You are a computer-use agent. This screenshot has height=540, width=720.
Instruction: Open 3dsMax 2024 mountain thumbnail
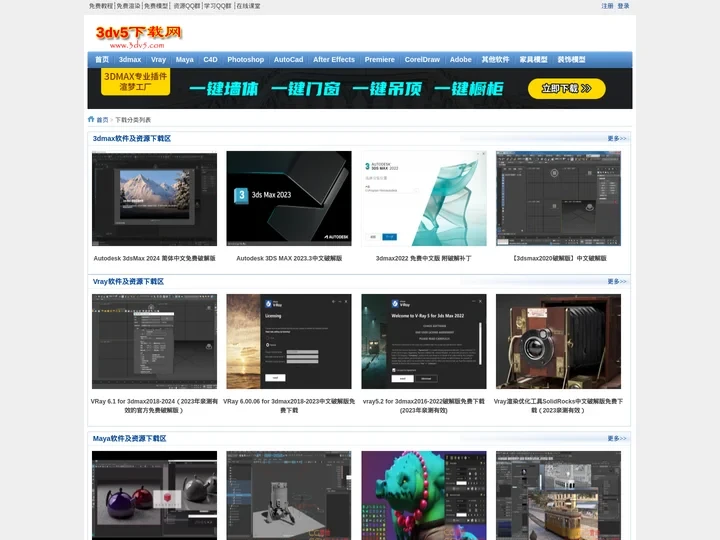[x=154, y=199]
